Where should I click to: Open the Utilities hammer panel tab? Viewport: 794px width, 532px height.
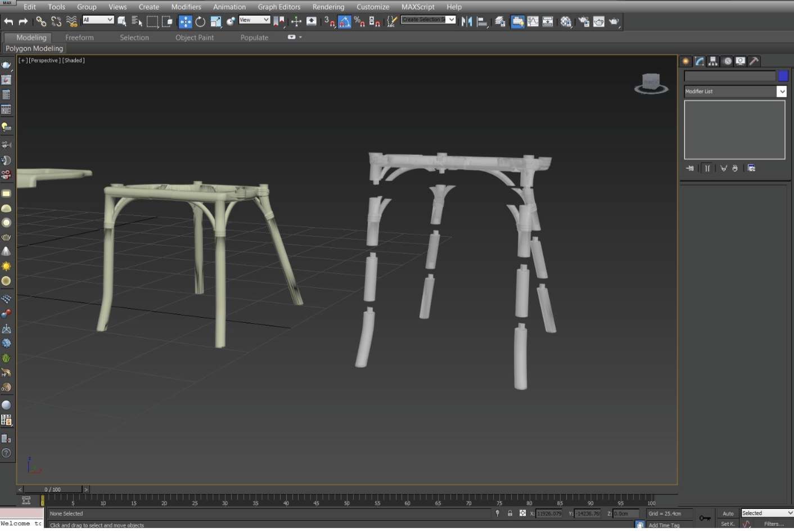(754, 61)
